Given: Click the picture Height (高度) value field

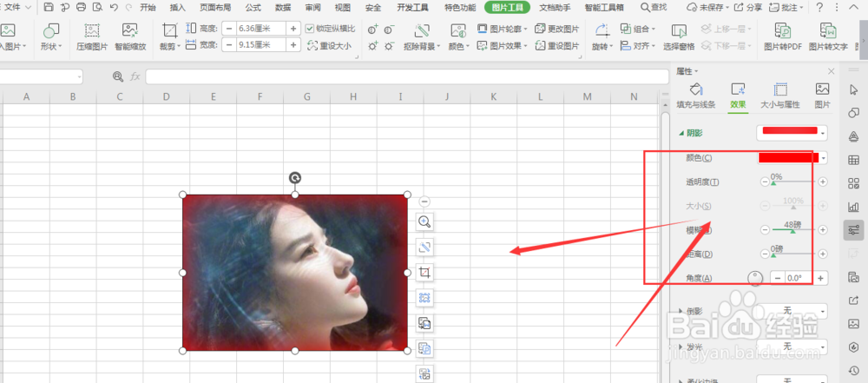Looking at the screenshot, I should coord(262,29).
